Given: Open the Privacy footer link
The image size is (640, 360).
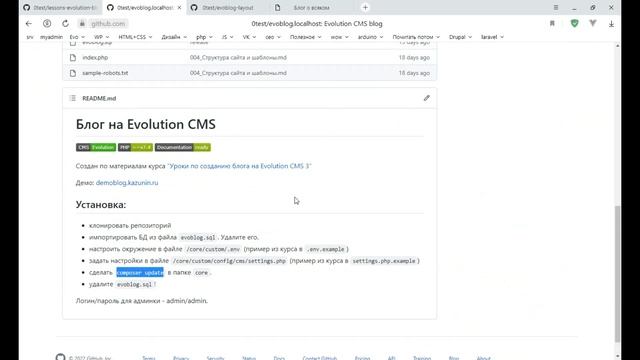Looking at the screenshot, I should pos(181,358).
